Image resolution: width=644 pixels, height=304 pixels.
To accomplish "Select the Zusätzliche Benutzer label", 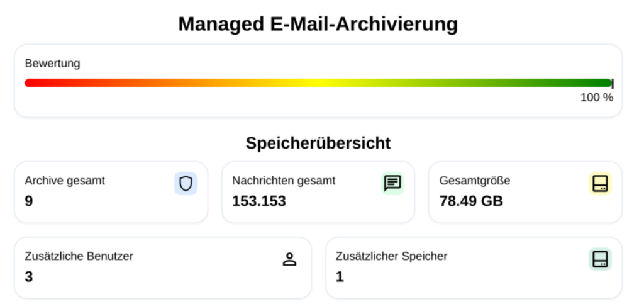I will tap(79, 256).
